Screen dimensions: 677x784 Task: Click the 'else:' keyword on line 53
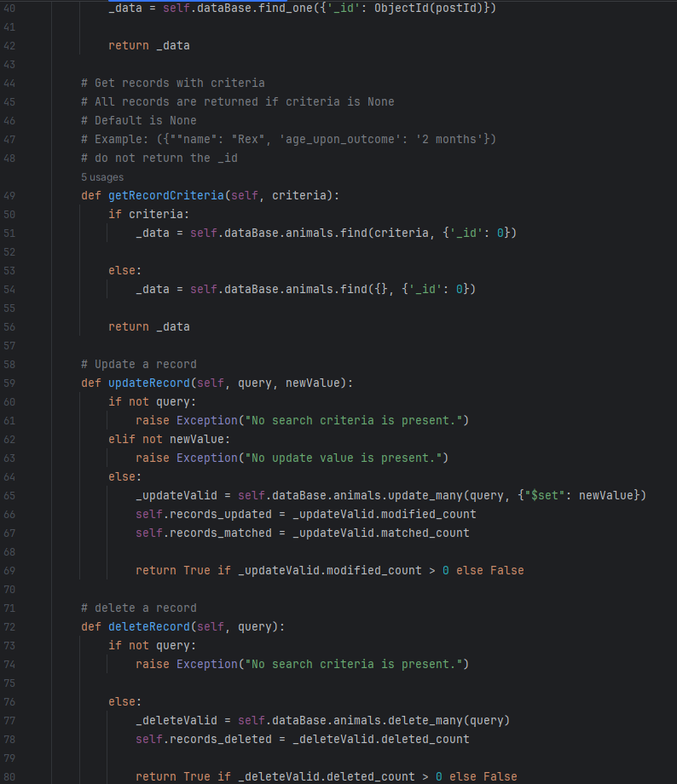click(x=125, y=270)
